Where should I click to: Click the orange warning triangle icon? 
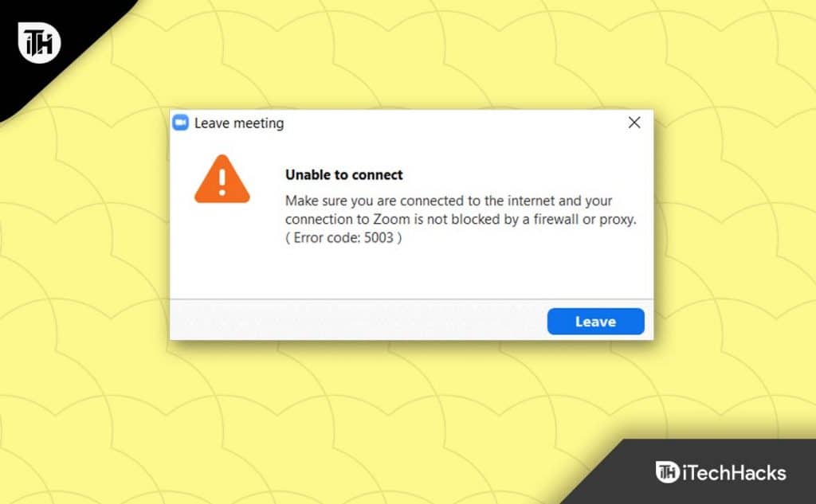[222, 179]
